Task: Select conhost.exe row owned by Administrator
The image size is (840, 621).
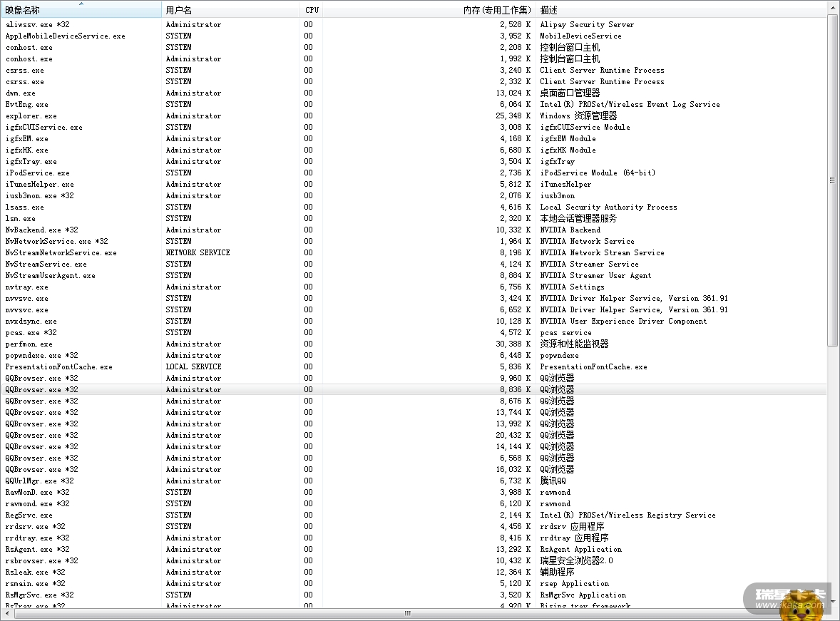Action: (414, 59)
